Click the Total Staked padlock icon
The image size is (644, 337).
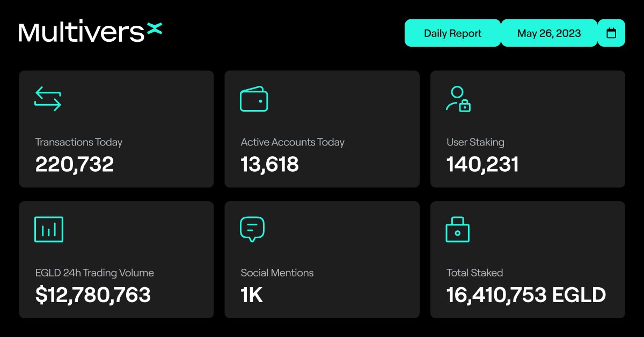point(458,230)
